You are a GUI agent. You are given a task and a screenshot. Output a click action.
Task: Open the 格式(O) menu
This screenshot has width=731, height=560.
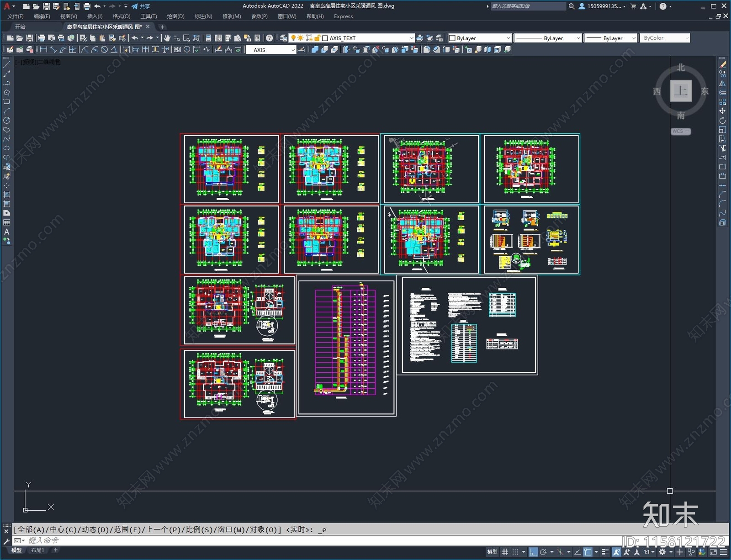click(x=121, y=16)
